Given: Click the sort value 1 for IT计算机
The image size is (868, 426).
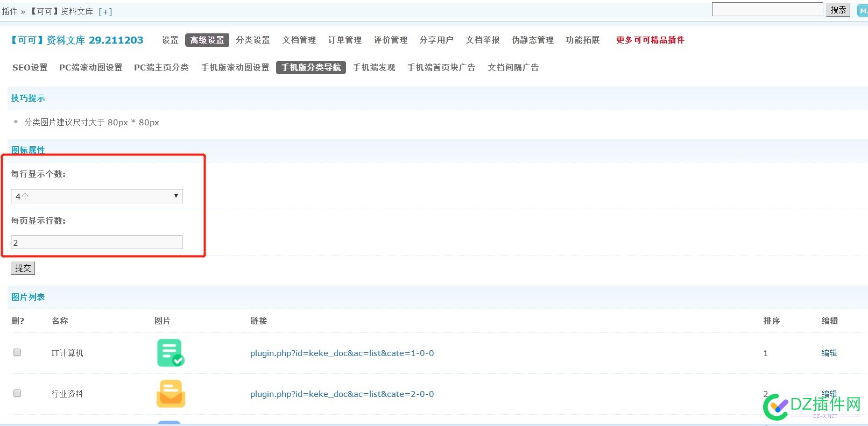Looking at the screenshot, I should pos(766,353).
